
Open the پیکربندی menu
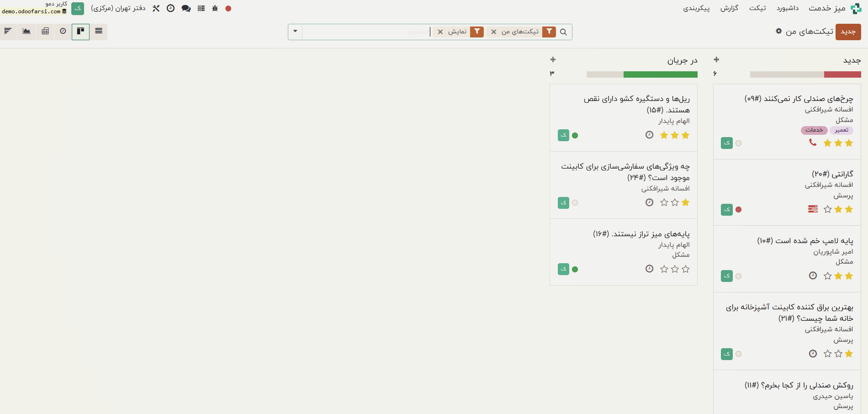(696, 8)
